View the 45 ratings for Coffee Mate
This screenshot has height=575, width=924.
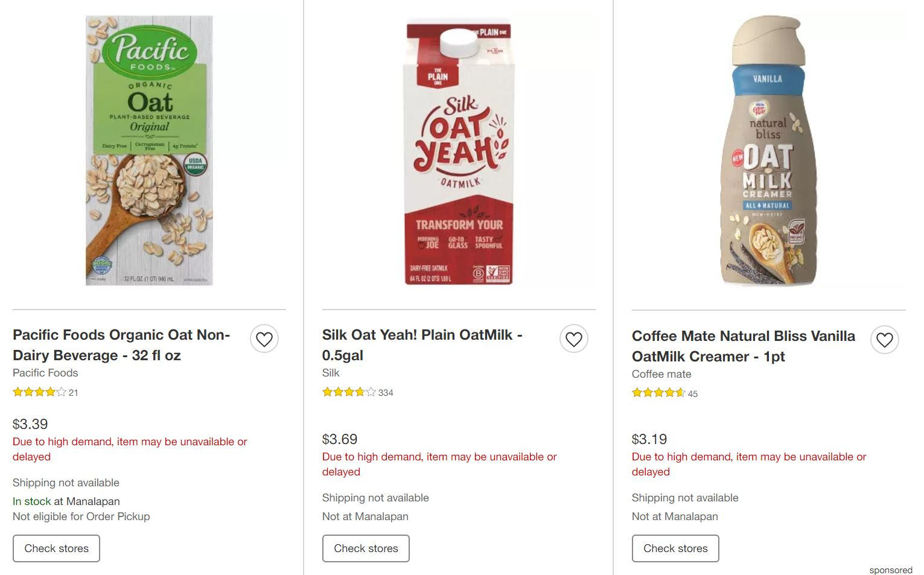click(x=664, y=393)
